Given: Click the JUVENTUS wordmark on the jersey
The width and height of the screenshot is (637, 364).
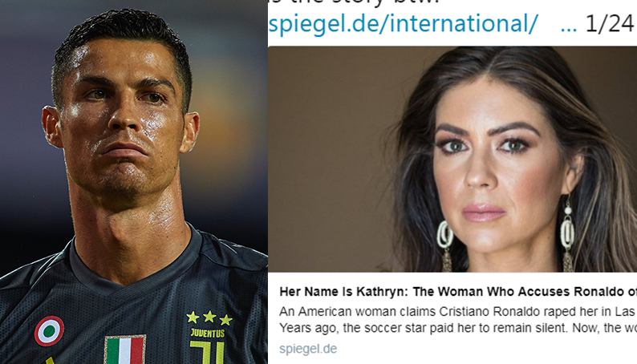Looking at the screenshot, I should (x=208, y=334).
